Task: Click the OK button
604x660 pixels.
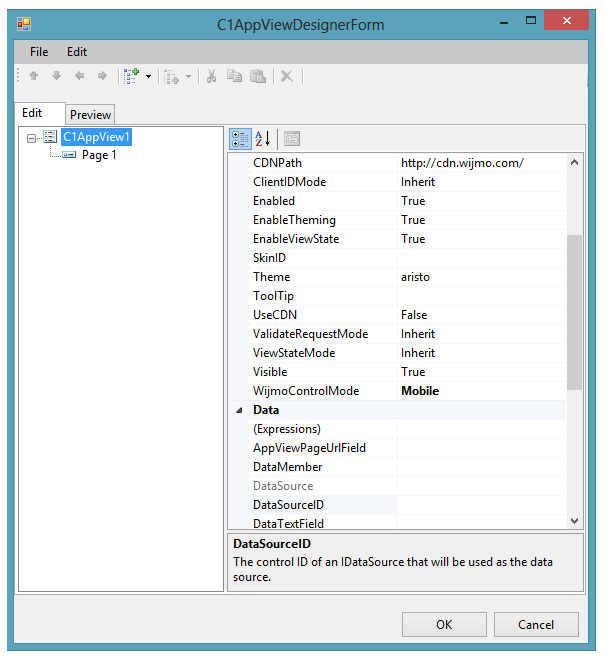Action: pyautogui.click(x=444, y=625)
